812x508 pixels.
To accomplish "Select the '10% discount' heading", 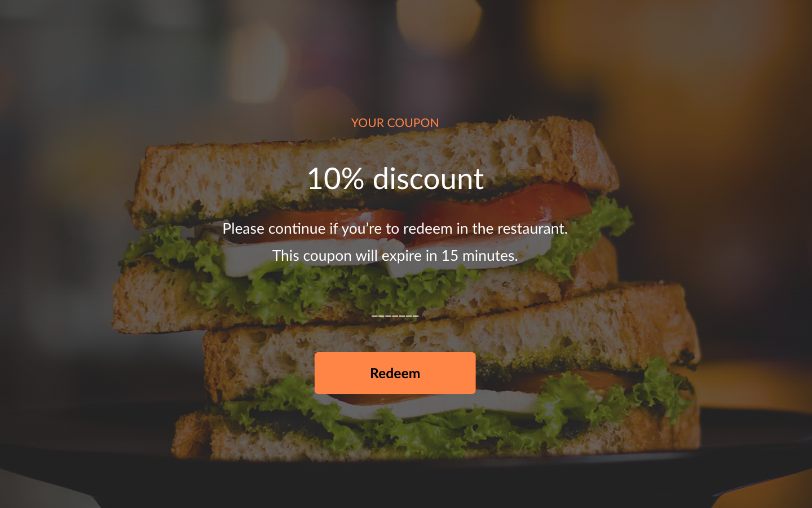I will coord(395,178).
